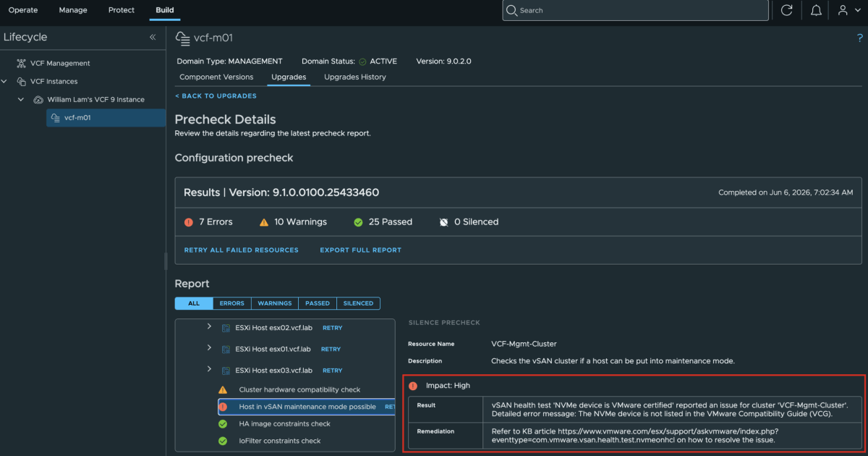
Task: Click the 'VCF-Mgmt-Cluster' resource name value
Action: coord(524,344)
